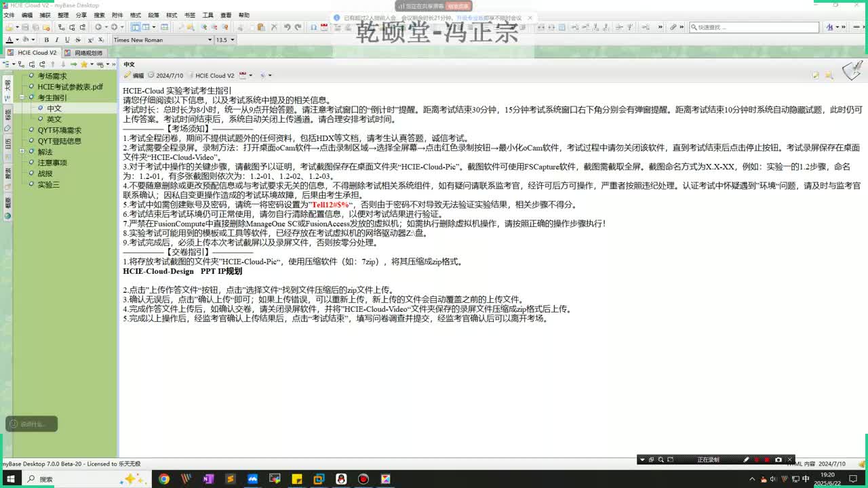Image resolution: width=868 pixels, height=488 pixels.
Task: Click the pencil icon on recording bar
Action: (746, 460)
